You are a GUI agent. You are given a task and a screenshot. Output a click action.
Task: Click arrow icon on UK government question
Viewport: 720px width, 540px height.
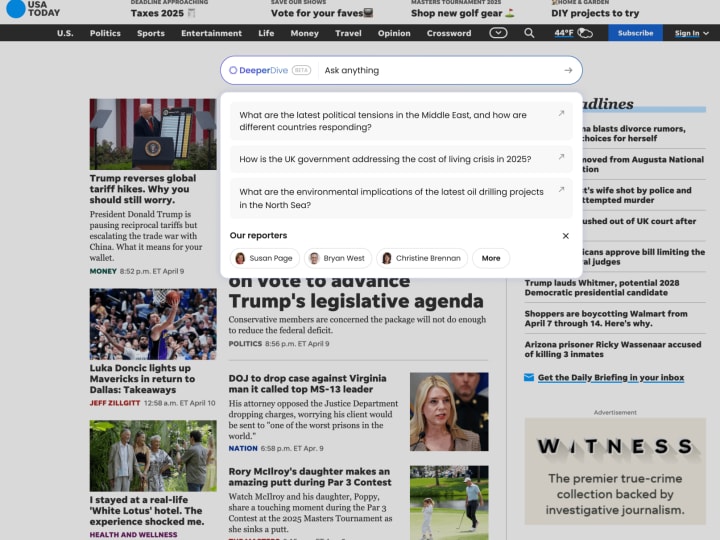tap(561, 157)
